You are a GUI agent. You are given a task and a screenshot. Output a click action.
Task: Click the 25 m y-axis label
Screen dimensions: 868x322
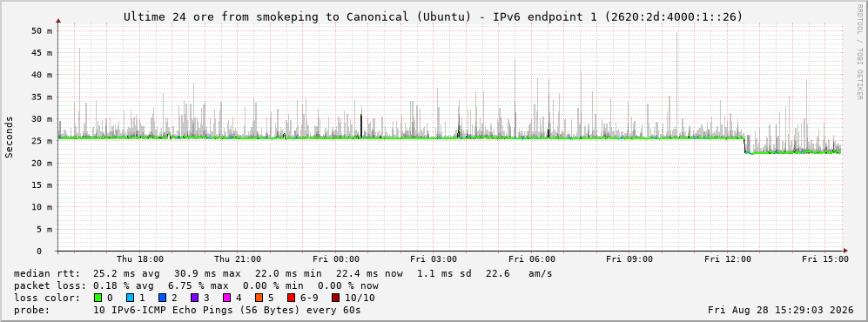pos(43,141)
